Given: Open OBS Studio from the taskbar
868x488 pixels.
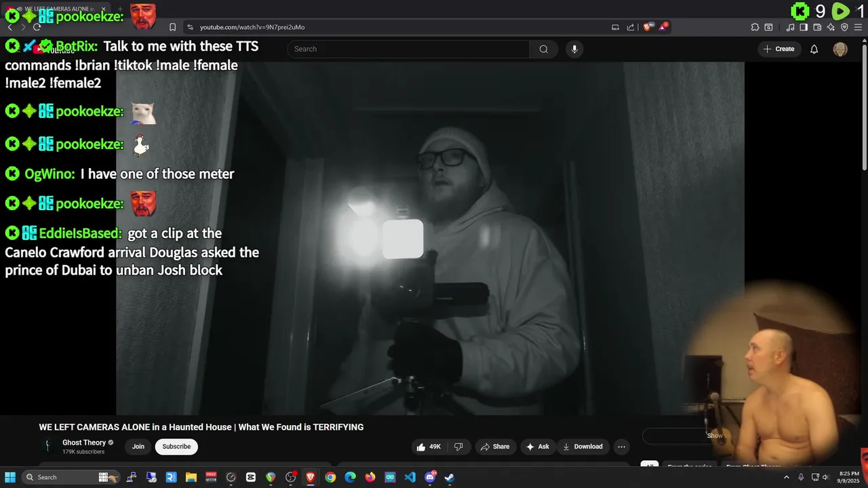Looking at the screenshot, I should pyautogui.click(x=291, y=477).
